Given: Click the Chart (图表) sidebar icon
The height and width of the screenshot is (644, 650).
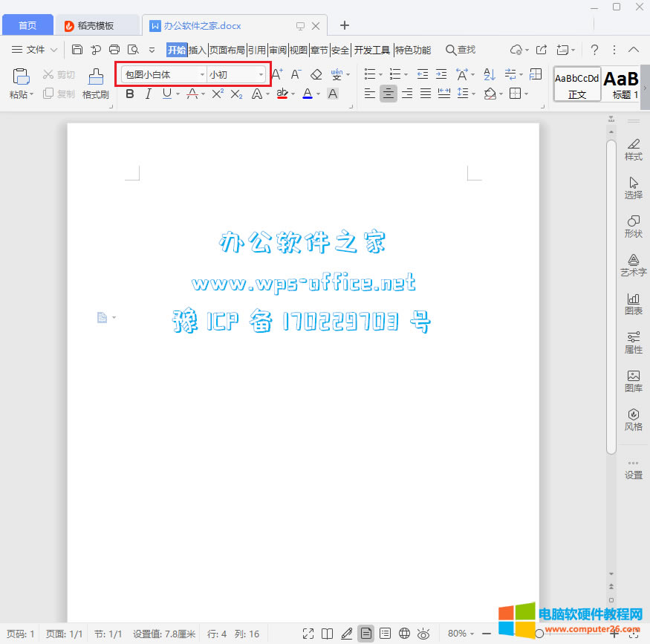Looking at the screenshot, I should (x=633, y=299).
